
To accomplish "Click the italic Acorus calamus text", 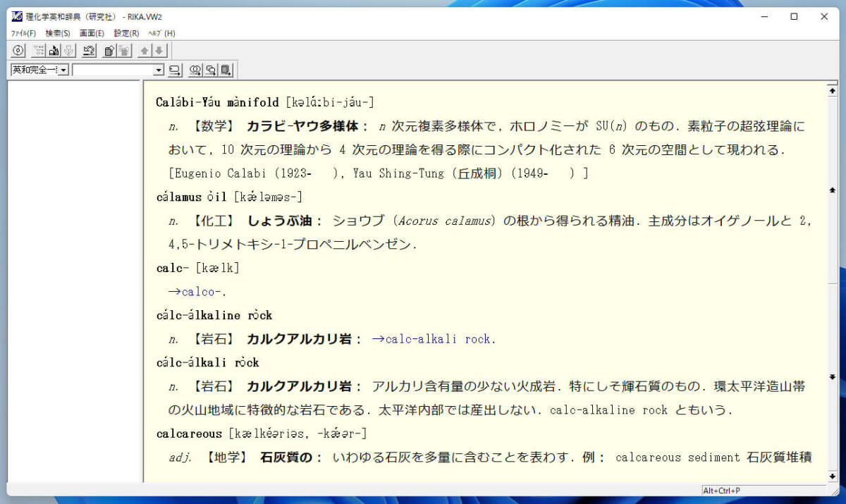I will (x=444, y=221).
